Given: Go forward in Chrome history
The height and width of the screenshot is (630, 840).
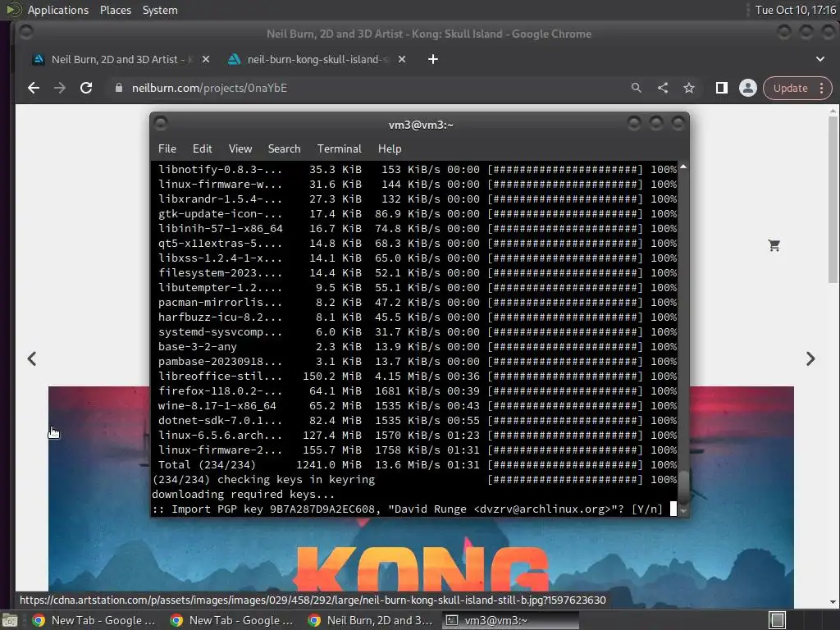Looking at the screenshot, I should [x=59, y=88].
